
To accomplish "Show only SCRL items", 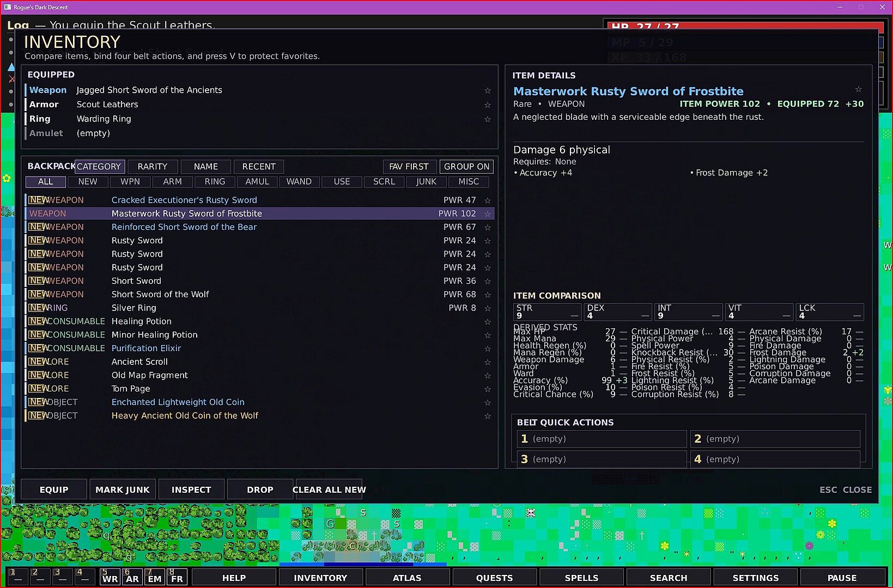I will tap(384, 182).
